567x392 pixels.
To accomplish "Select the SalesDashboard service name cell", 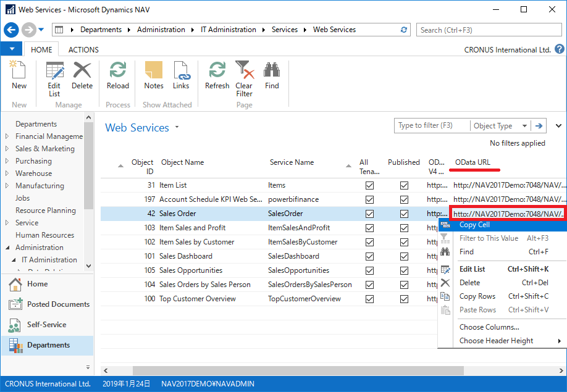I will [x=293, y=256].
